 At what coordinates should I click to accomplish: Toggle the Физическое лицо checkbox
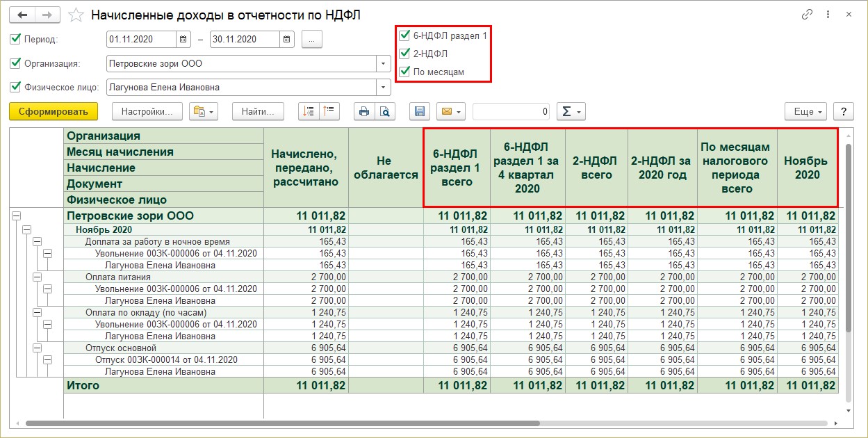click(16, 88)
